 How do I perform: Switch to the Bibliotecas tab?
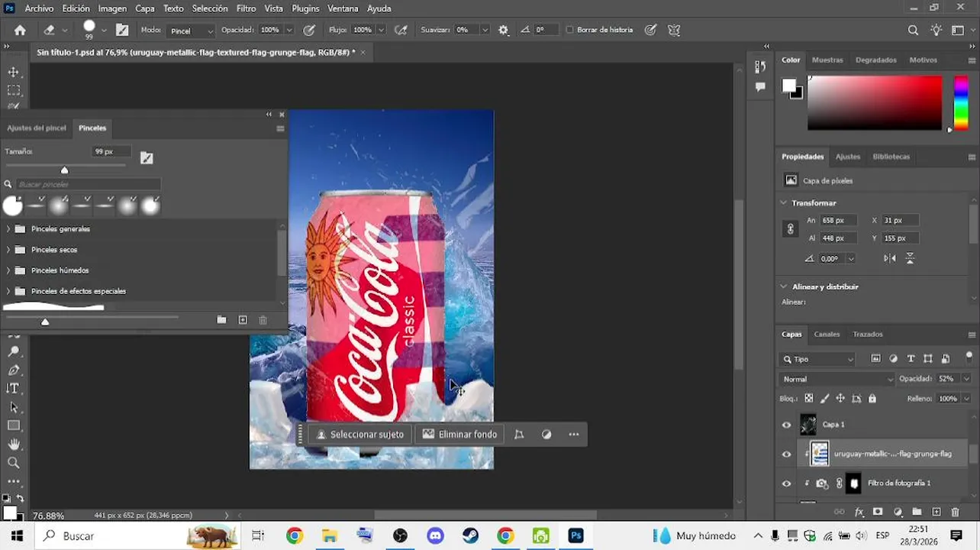tap(891, 157)
